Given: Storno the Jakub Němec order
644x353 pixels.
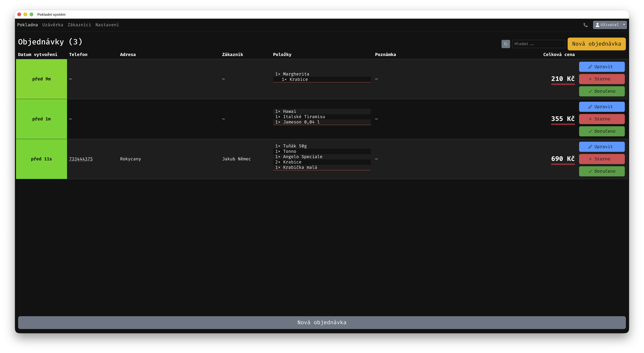Looking at the screenshot, I should (x=601, y=159).
